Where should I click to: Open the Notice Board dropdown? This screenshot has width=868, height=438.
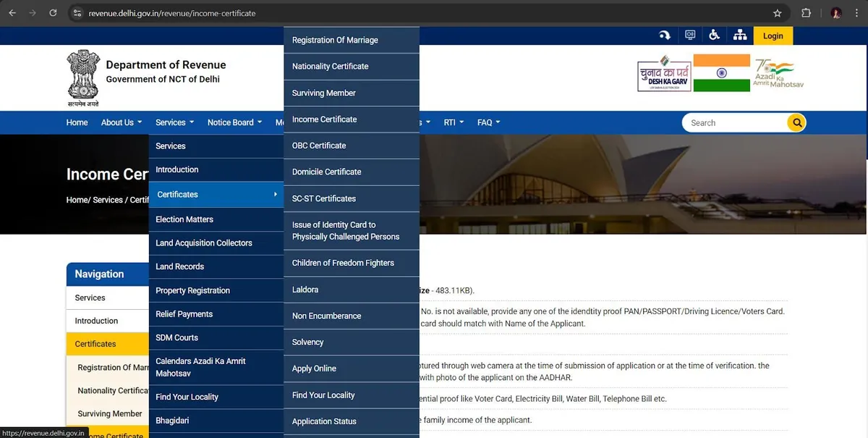coord(234,122)
